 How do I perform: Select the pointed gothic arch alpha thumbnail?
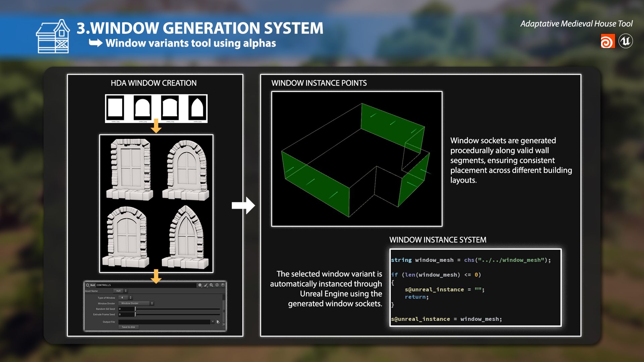coord(197,107)
